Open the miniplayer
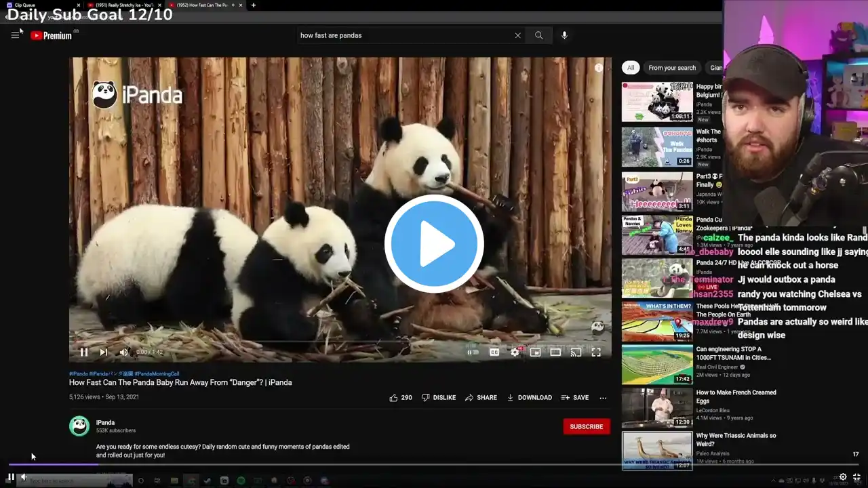 click(535, 352)
